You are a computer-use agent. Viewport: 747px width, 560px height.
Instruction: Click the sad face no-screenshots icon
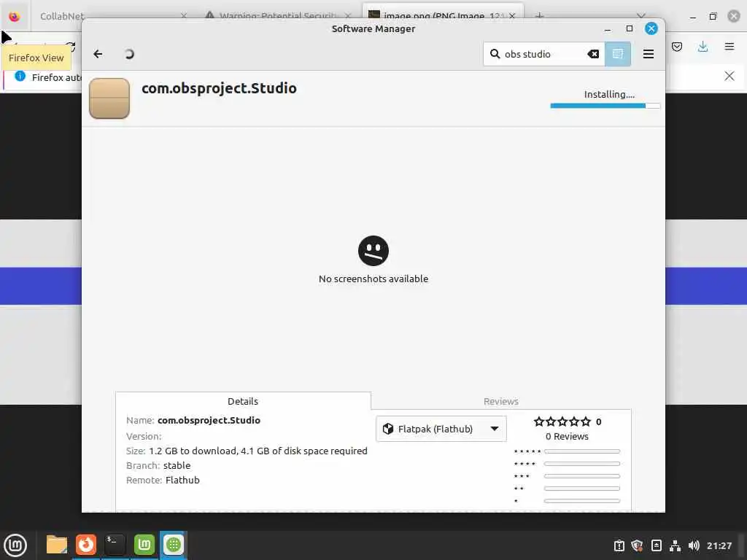click(x=373, y=251)
